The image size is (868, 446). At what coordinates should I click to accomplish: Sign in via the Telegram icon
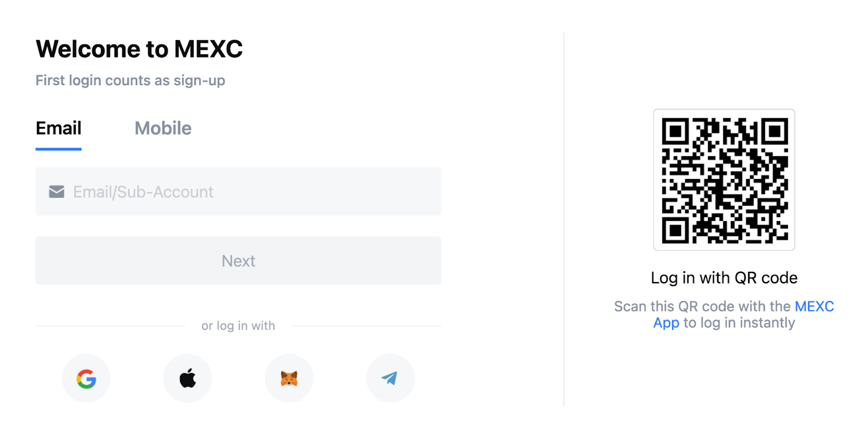tap(391, 378)
